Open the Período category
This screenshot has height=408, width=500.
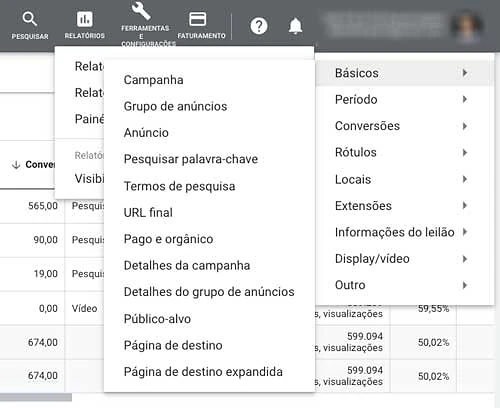[x=405, y=99]
